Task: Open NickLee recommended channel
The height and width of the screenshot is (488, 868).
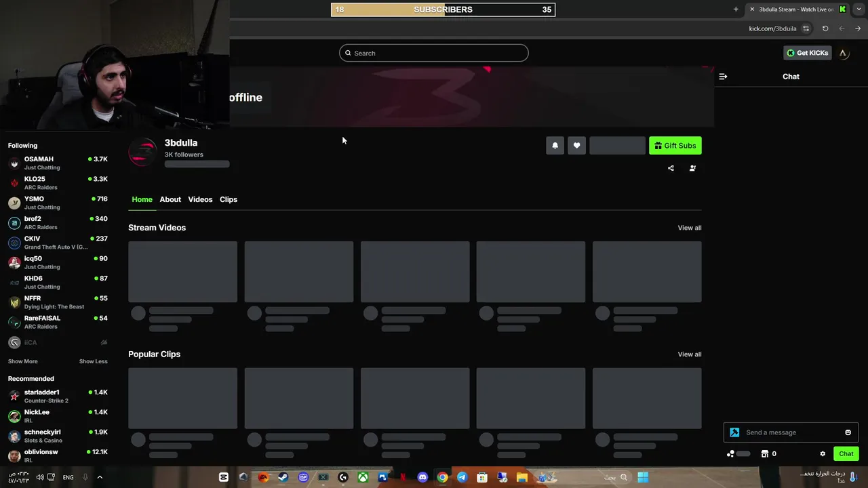Action: tap(58, 416)
